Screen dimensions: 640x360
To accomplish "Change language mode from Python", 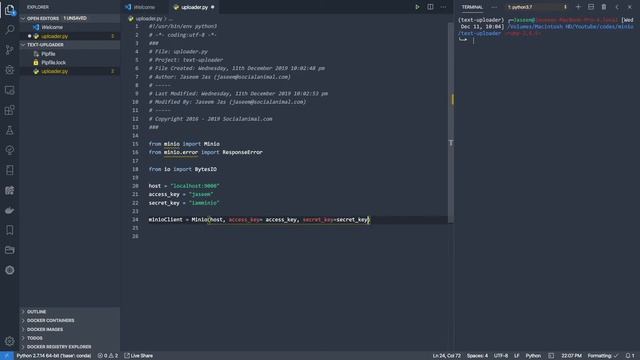I will coord(533,356).
